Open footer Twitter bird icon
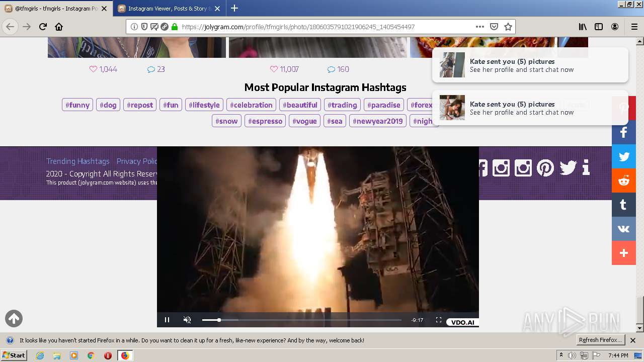 coord(568,167)
